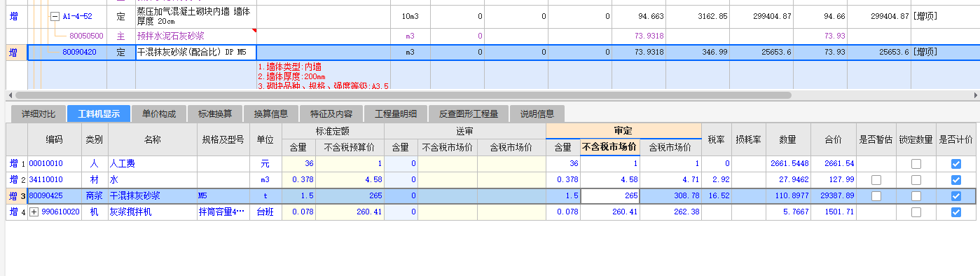Click the 拌筒容量 specification cell

(x=223, y=212)
